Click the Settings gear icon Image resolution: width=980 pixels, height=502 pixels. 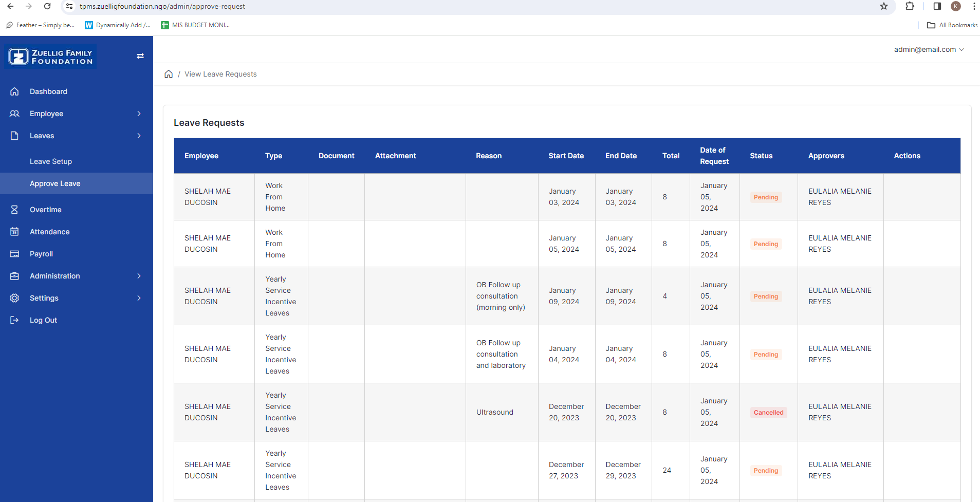pos(14,298)
